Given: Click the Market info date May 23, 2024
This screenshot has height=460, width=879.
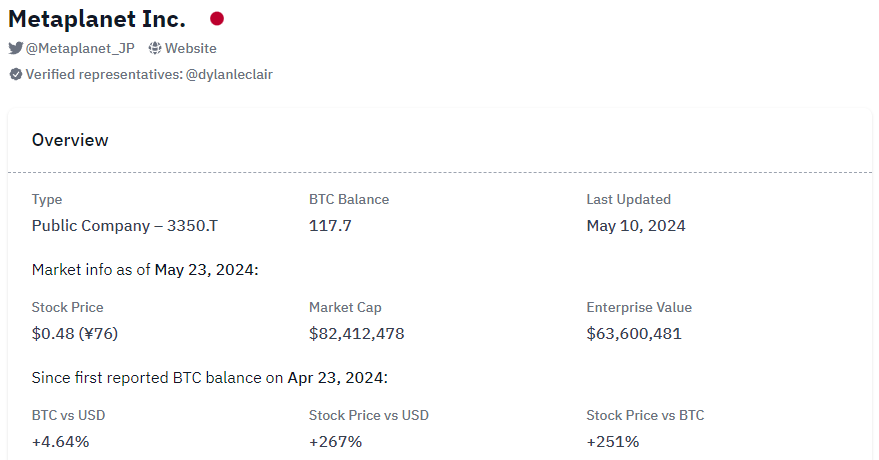Looking at the screenshot, I should [x=204, y=270].
